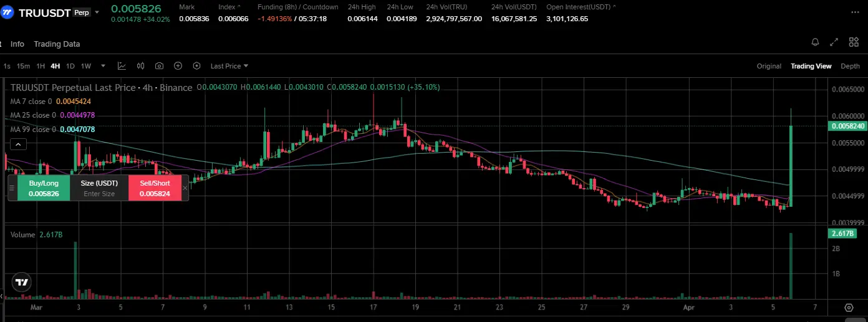This screenshot has width=868, height=322.
Task: Click the 24h Vol(USDT) value 16,067,581.25
Action: [x=514, y=19]
